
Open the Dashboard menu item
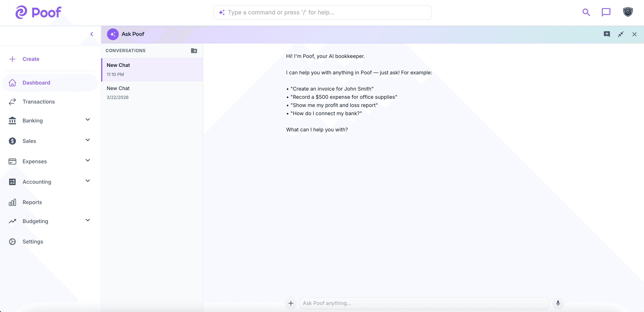(36, 83)
